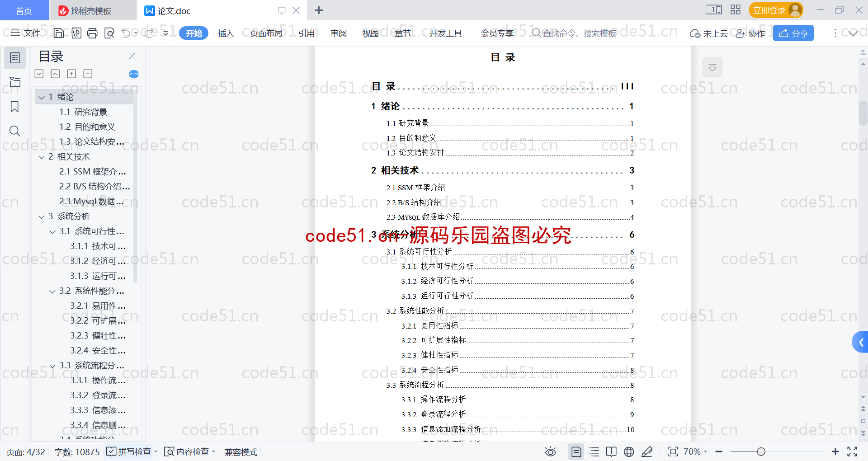Close the 目录 navigation pane
The image size is (868, 461).
pyautogui.click(x=132, y=56)
